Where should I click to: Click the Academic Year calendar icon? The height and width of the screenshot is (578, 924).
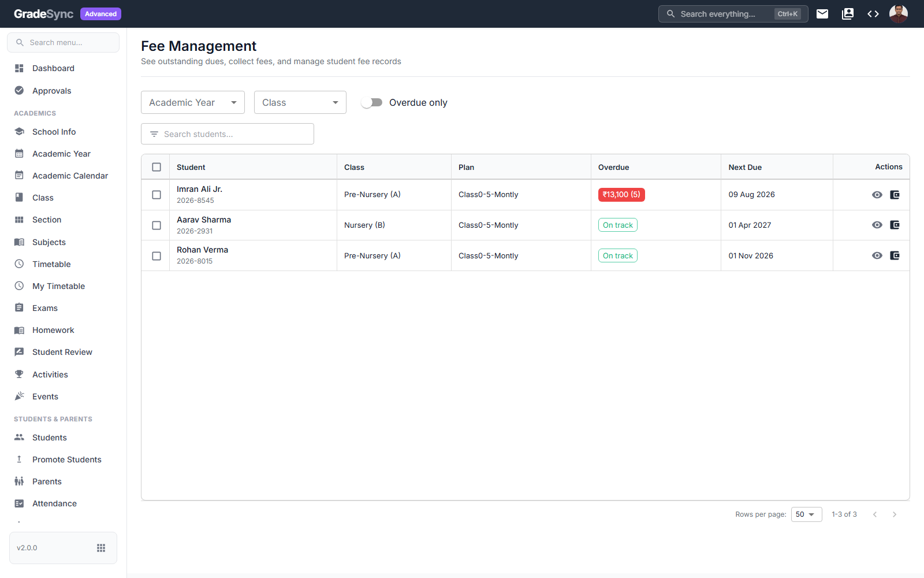click(19, 153)
